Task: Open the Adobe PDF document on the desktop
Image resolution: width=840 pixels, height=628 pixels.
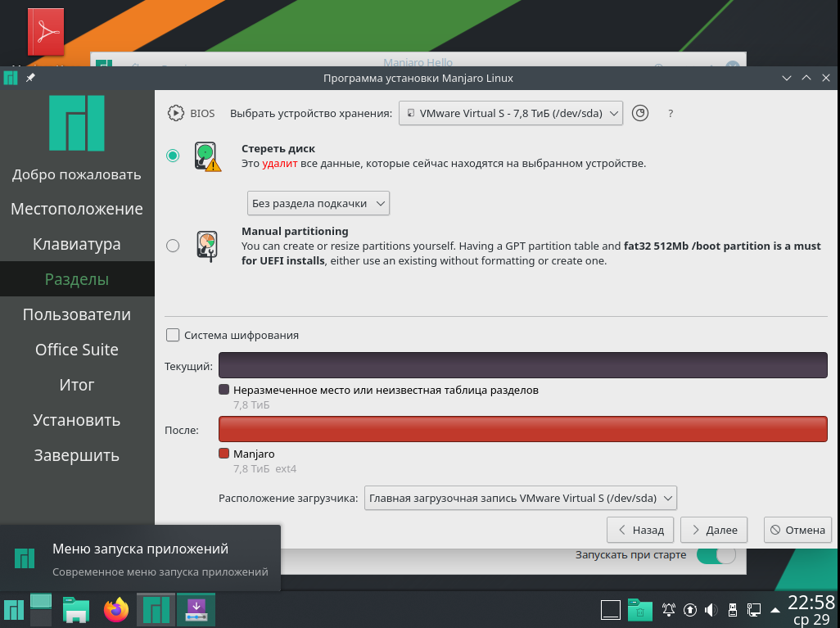Action: (x=46, y=32)
